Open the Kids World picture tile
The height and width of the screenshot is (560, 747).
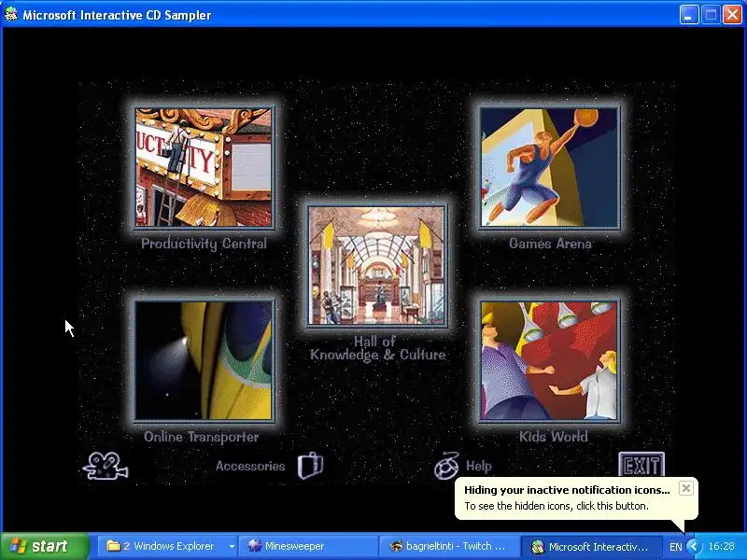click(549, 360)
